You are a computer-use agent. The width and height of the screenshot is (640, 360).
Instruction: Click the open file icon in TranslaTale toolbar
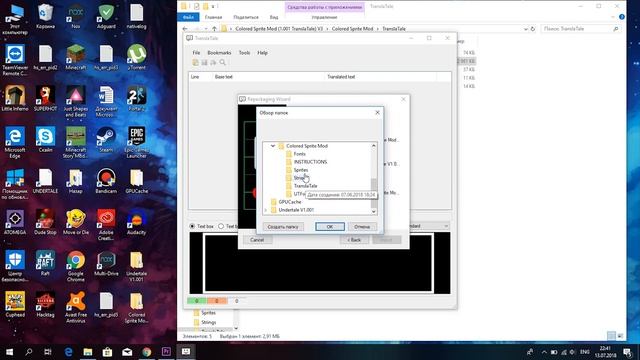pos(196,62)
